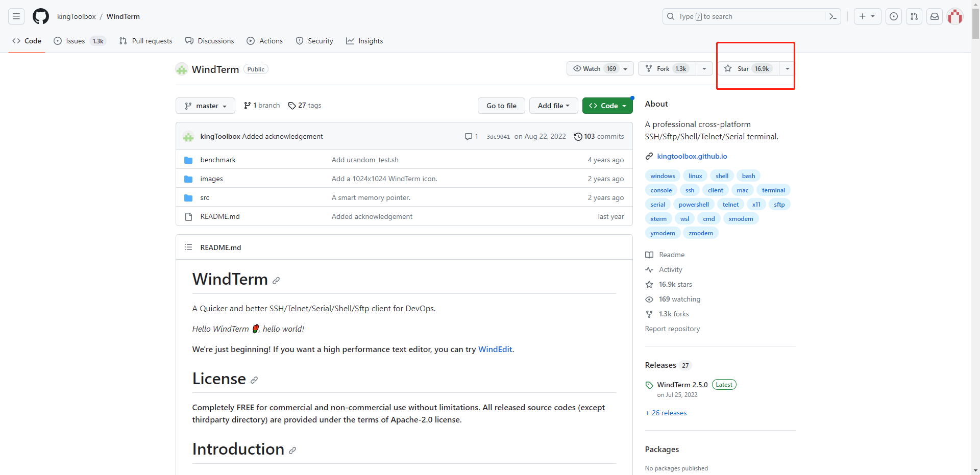Open the Watch notifications dropdown
This screenshot has width=980, height=475.
coord(600,68)
